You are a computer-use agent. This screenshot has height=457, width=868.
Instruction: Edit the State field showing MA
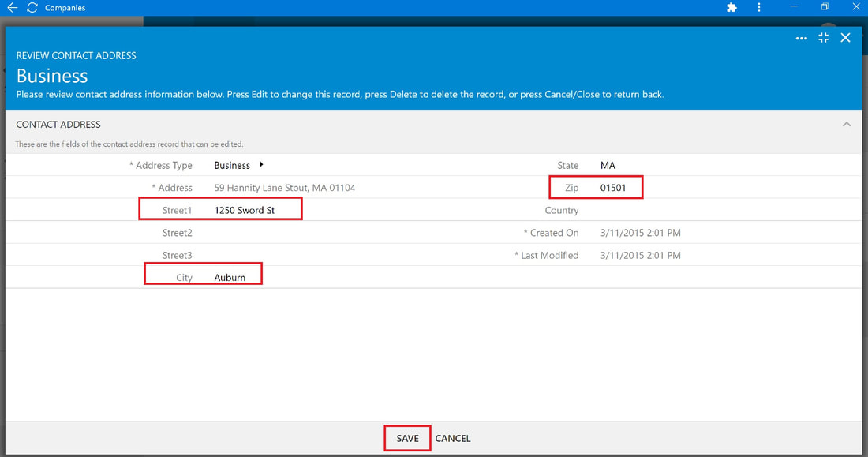608,165
